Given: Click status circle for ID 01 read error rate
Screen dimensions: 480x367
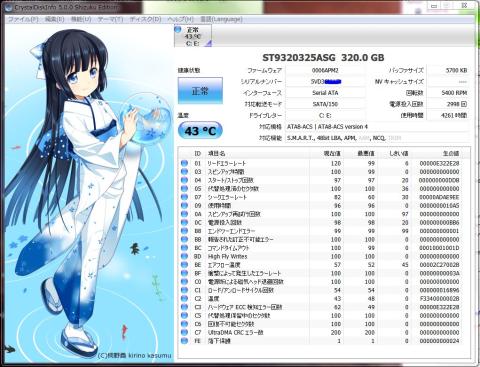Looking at the screenshot, I should click(184, 163).
